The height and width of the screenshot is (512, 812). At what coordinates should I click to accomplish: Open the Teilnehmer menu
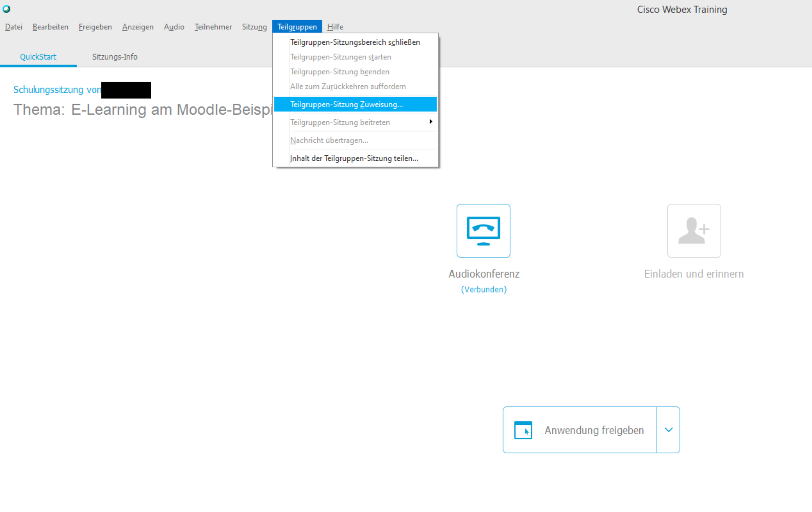tap(213, 27)
